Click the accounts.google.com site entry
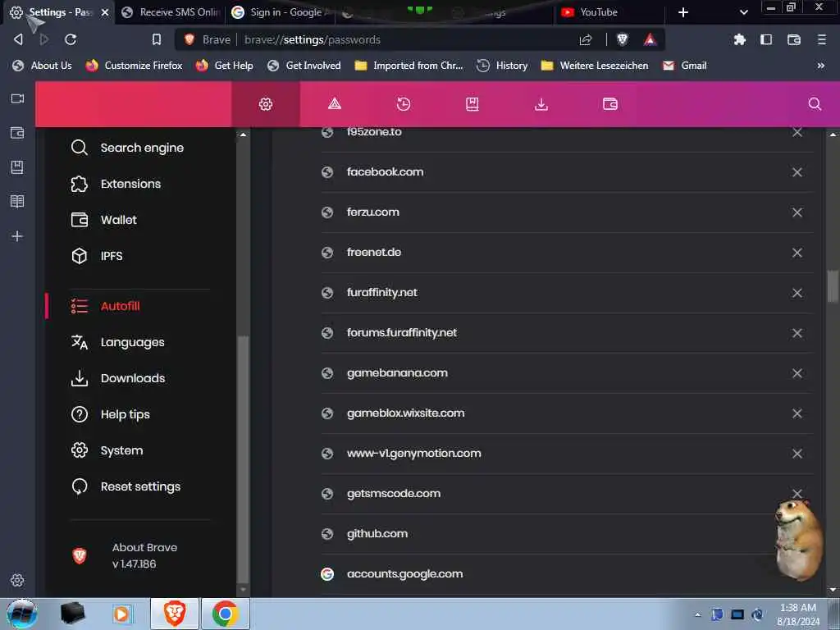840x630 pixels. click(x=405, y=573)
